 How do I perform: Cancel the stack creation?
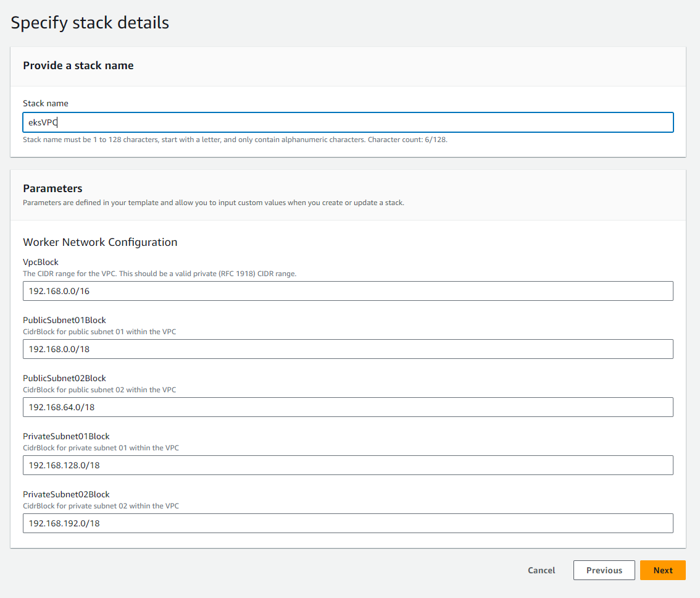coord(541,570)
